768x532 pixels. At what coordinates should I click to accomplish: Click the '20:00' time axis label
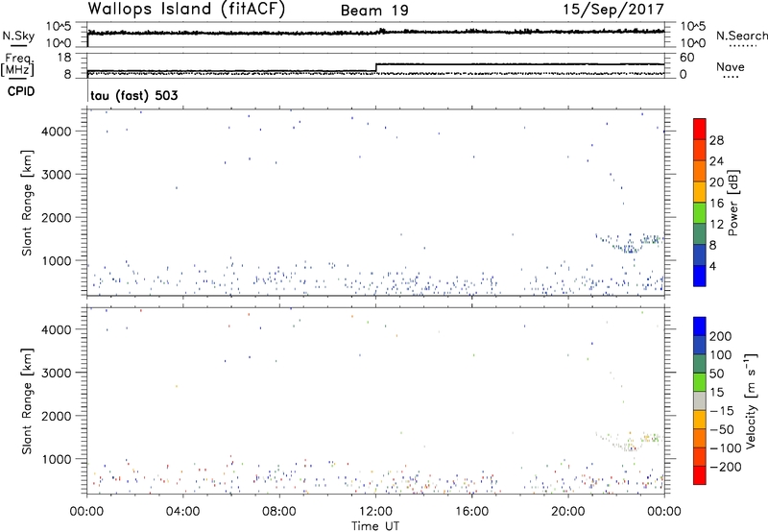click(x=567, y=512)
